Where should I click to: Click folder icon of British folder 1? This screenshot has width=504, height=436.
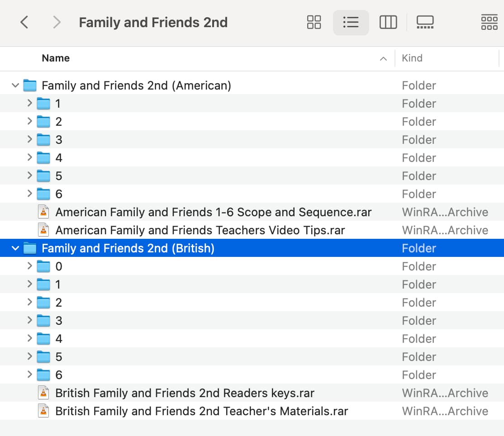pyautogui.click(x=43, y=284)
